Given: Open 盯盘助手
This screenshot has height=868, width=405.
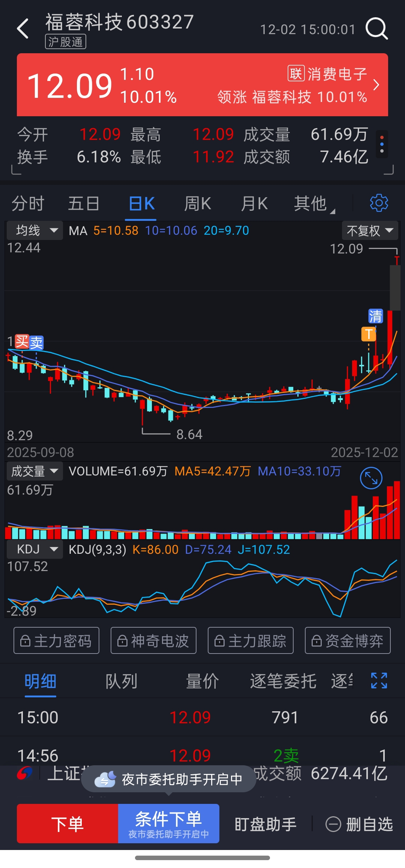Looking at the screenshot, I should coord(265,824).
